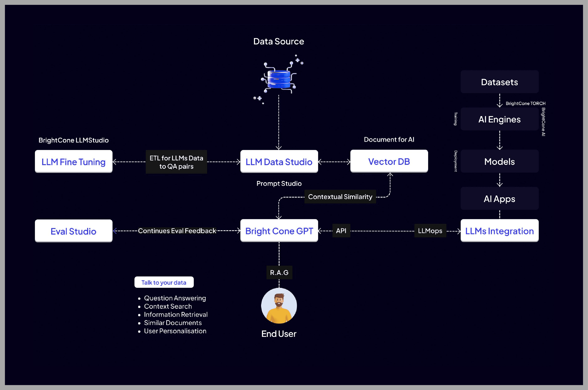
Task: Select the AI Engines block
Action: pyautogui.click(x=499, y=119)
